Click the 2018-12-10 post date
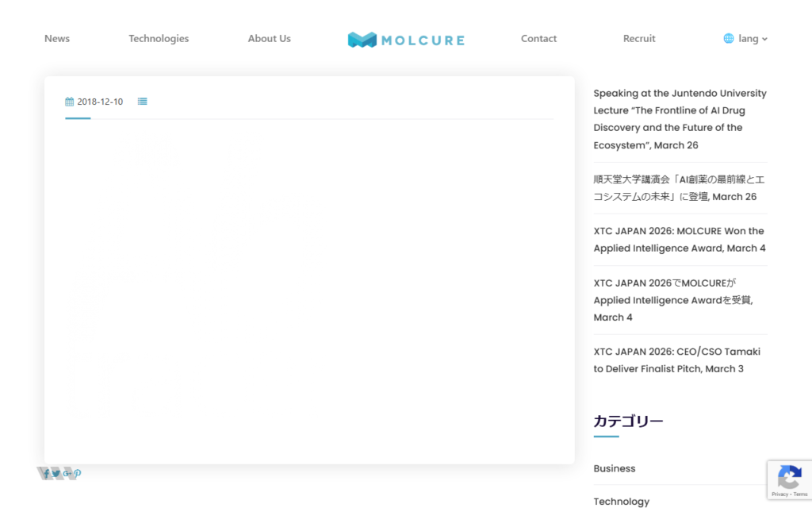This screenshot has width=812, height=508. coord(100,102)
